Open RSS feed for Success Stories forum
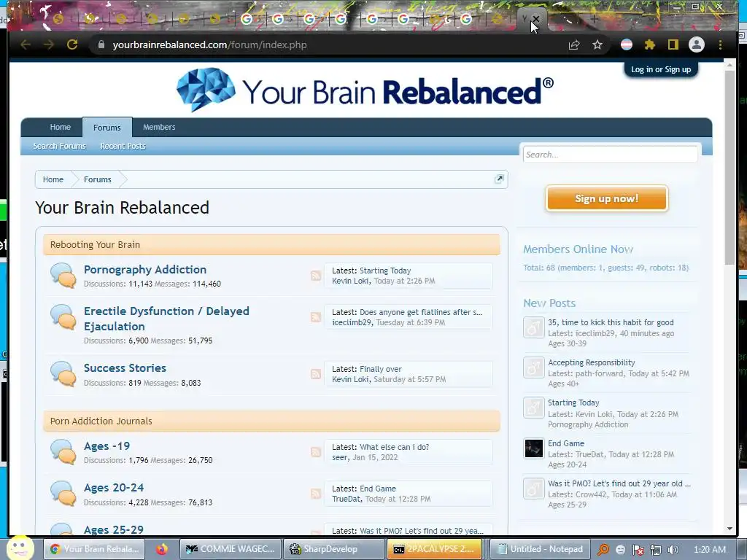This screenshot has height=560, width=747. [x=315, y=374]
